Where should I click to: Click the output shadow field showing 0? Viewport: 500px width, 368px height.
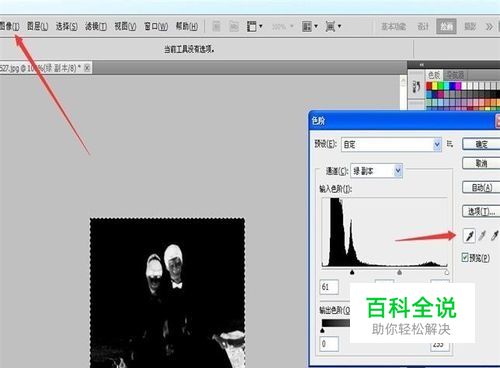pos(329,344)
